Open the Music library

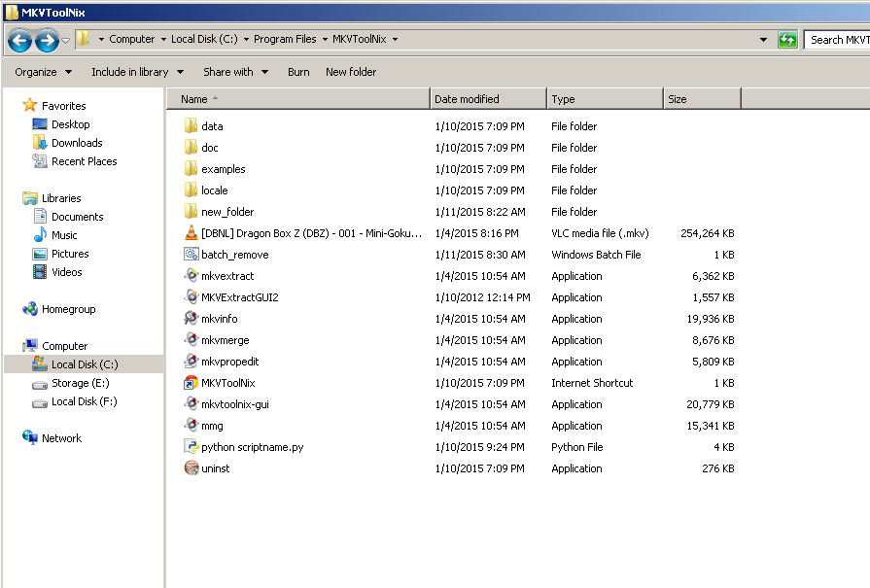click(x=64, y=235)
